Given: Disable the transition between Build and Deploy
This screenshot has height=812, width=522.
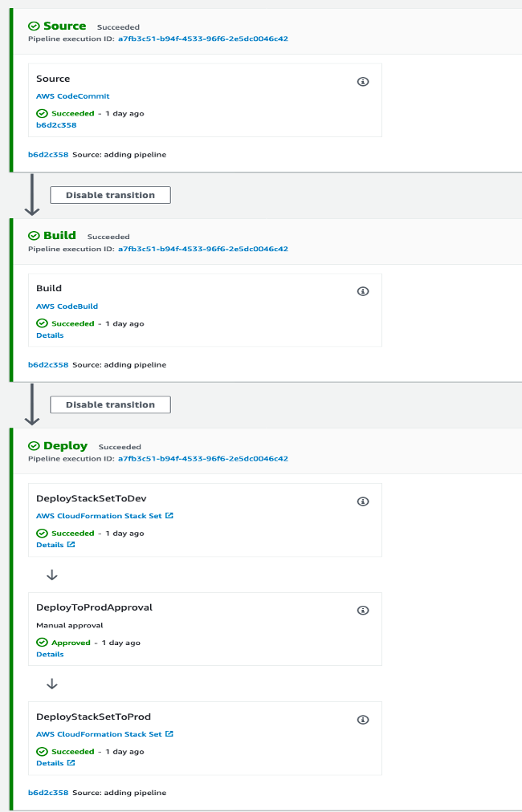Looking at the screenshot, I should pos(109,404).
